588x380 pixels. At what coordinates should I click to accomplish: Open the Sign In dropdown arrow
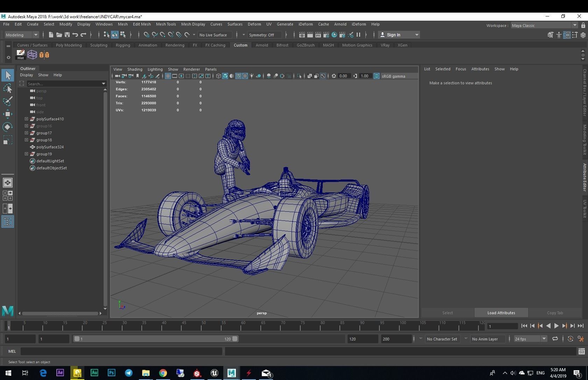[416, 35]
